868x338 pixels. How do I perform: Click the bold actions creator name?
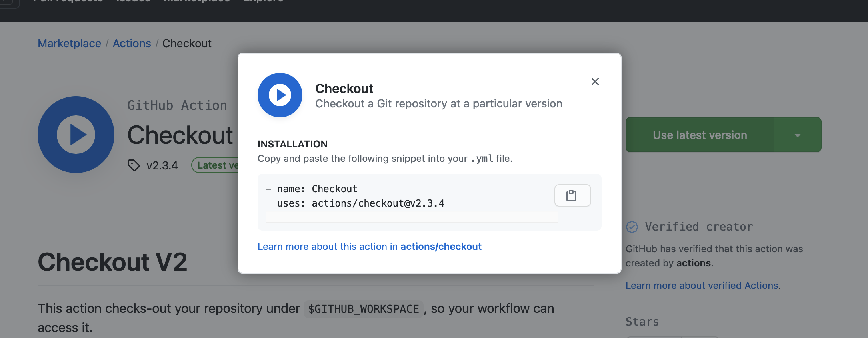pos(694,263)
